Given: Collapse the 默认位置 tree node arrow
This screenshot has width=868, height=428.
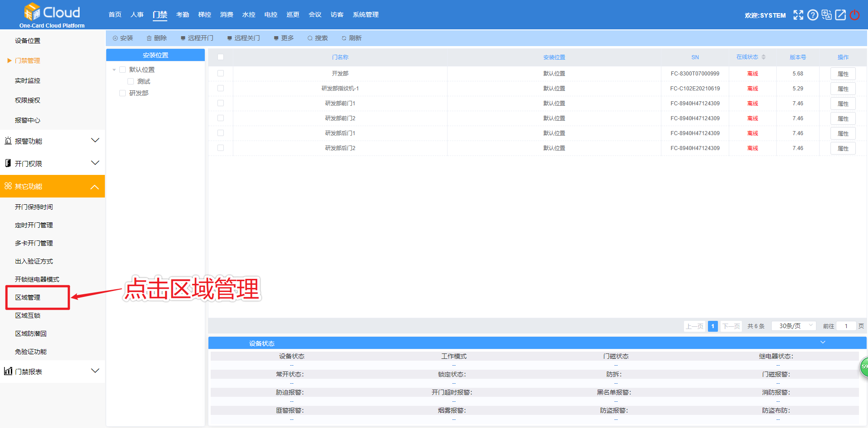Looking at the screenshot, I should [114, 70].
